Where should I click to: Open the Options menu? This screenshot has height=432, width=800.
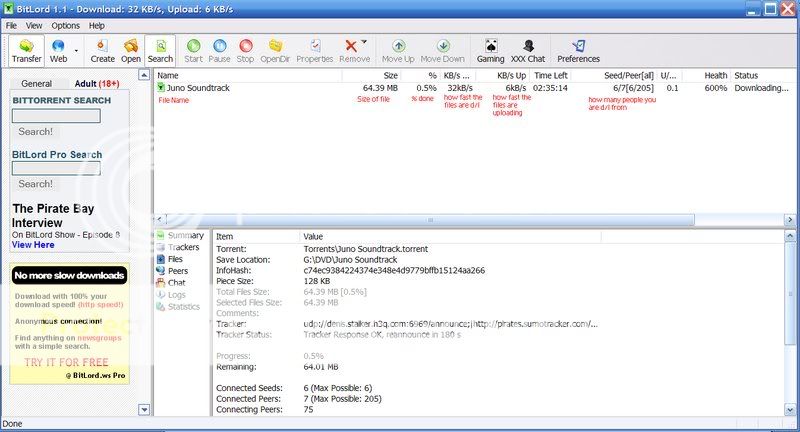click(x=65, y=26)
